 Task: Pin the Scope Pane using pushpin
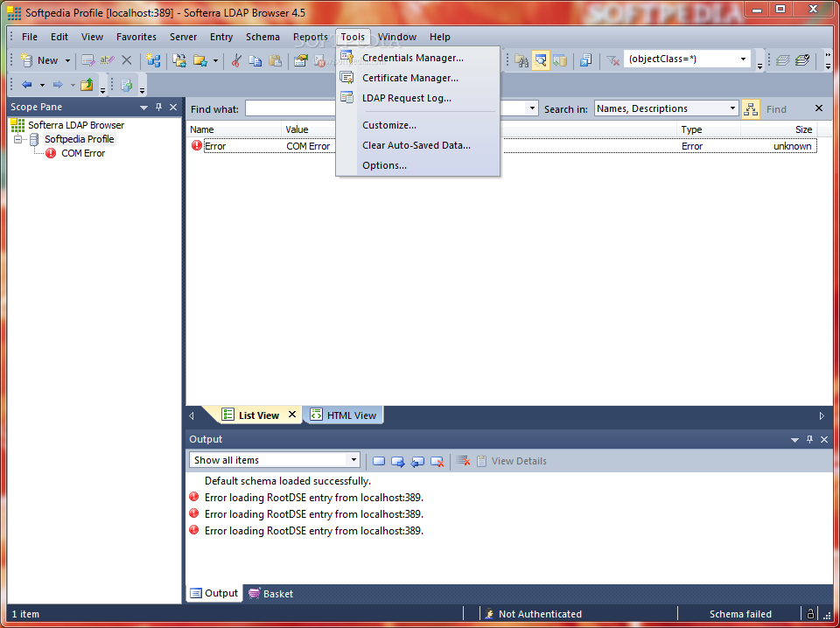(158, 107)
